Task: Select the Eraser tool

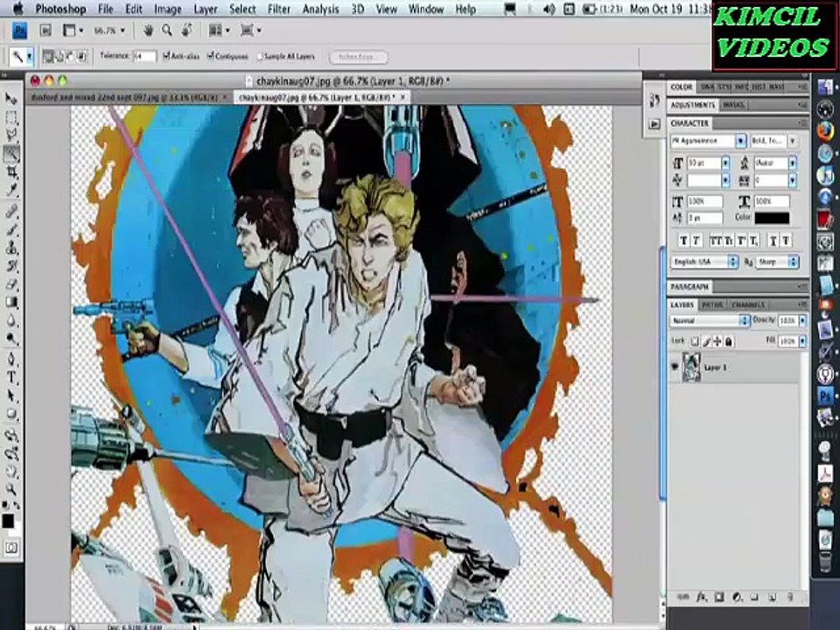Action: (10, 284)
